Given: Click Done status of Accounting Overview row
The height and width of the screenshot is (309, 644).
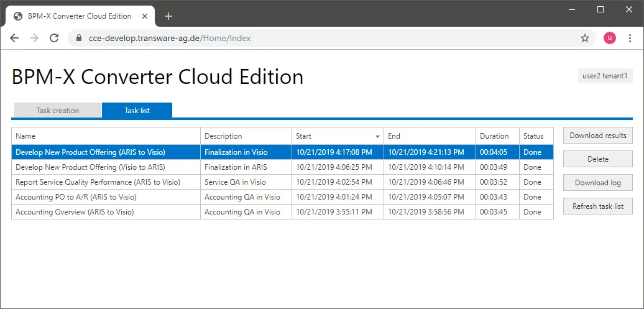Looking at the screenshot, I should point(536,212).
